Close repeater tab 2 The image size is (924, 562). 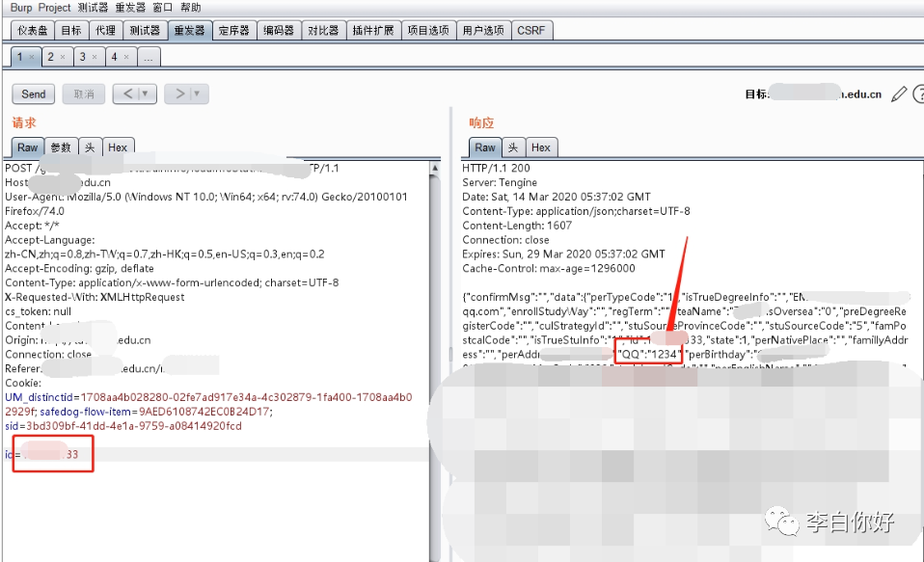(63, 57)
